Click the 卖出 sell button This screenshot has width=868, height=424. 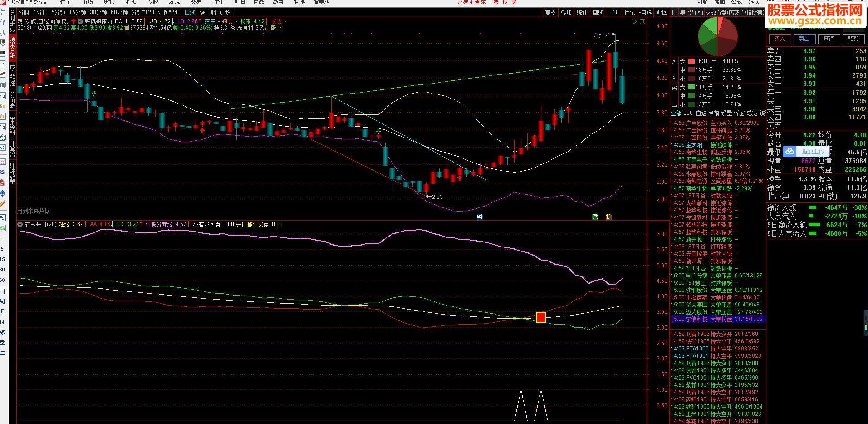pos(804,39)
